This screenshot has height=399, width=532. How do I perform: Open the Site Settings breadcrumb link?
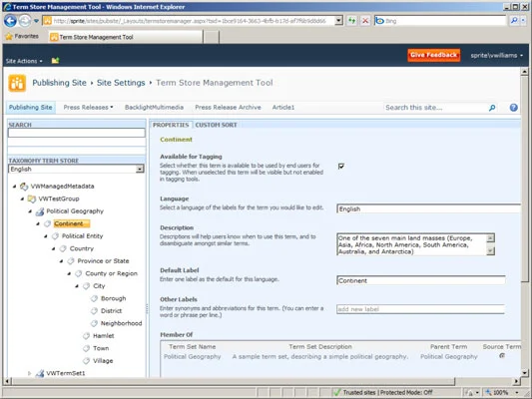coord(121,83)
